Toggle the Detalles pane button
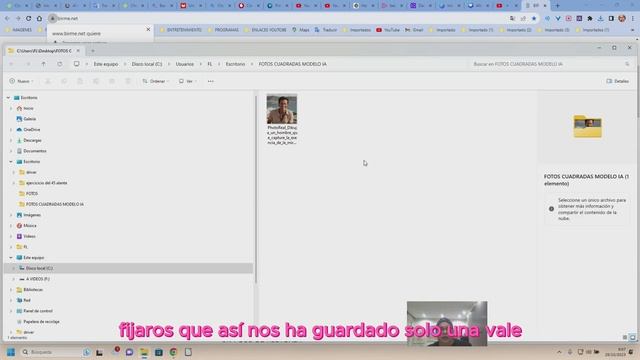640x360 pixels. tap(618, 81)
